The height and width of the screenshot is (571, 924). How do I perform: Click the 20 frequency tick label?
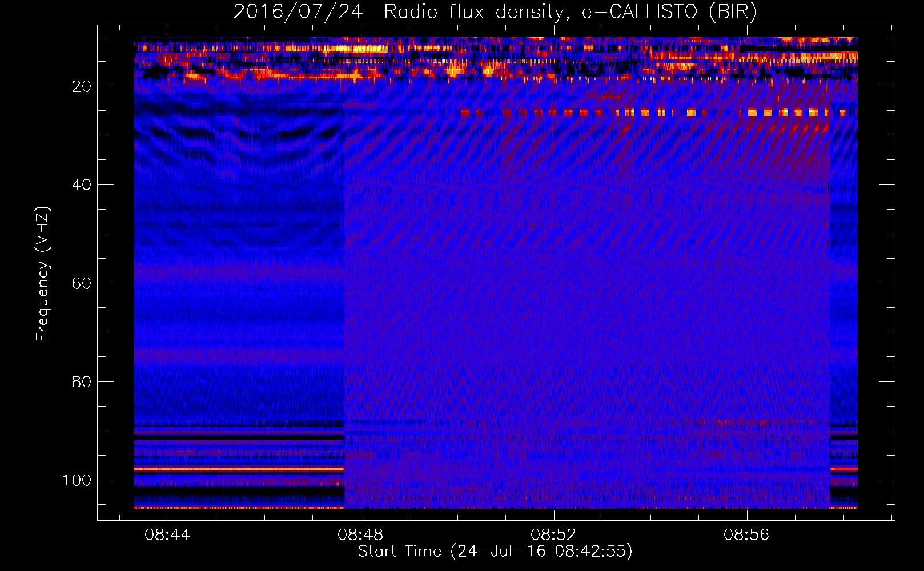[82, 86]
